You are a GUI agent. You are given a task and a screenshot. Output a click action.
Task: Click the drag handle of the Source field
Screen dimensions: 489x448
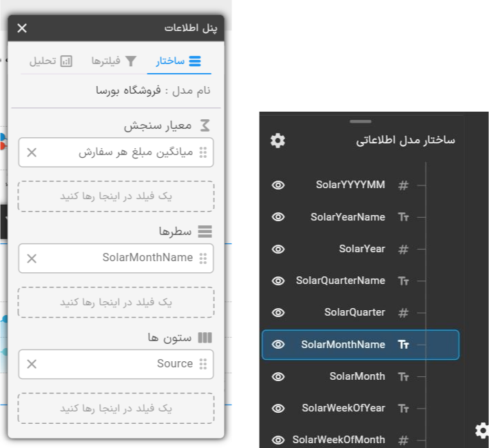pos(203,364)
